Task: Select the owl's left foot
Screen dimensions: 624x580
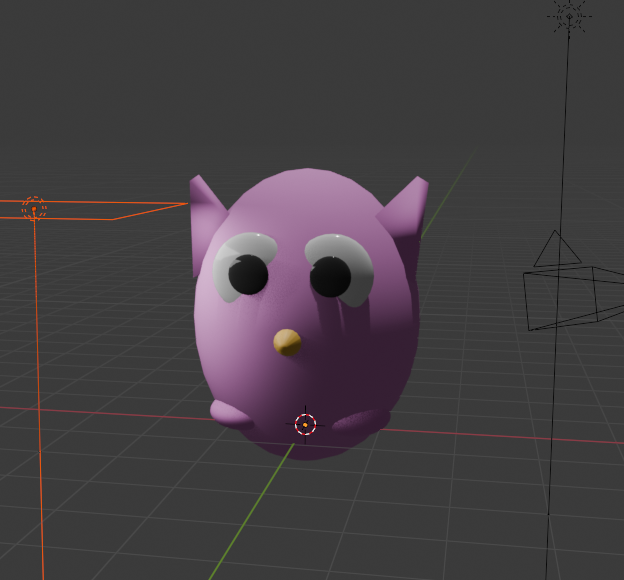Action: click(x=232, y=415)
